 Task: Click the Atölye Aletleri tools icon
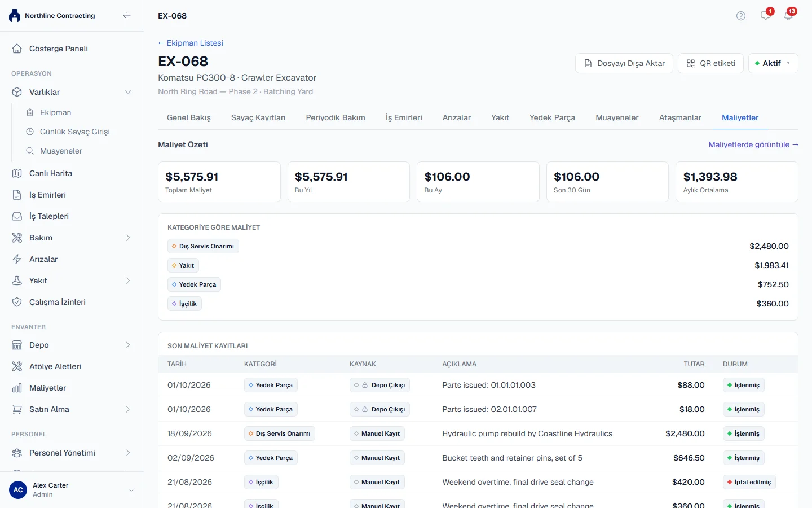point(17,366)
